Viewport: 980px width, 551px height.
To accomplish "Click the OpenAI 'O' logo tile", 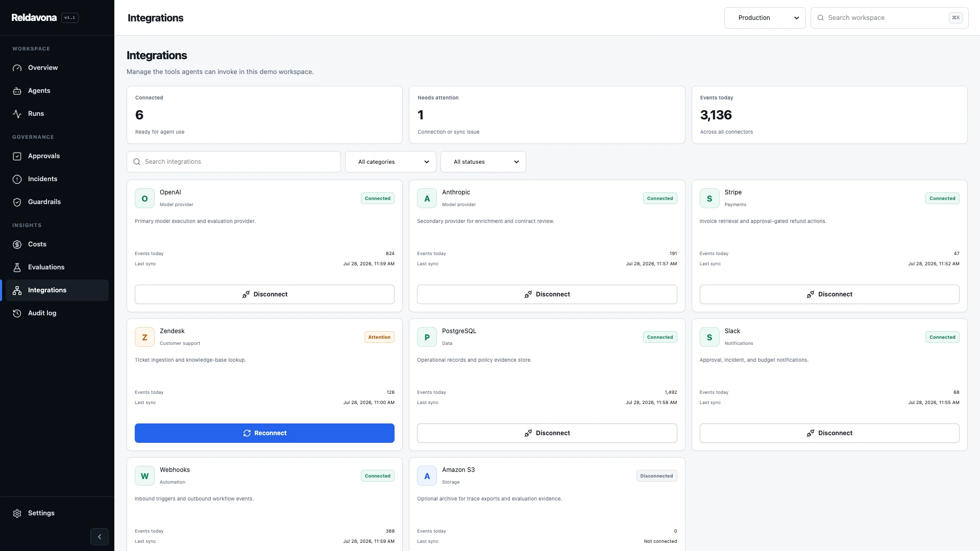I will [x=144, y=198].
